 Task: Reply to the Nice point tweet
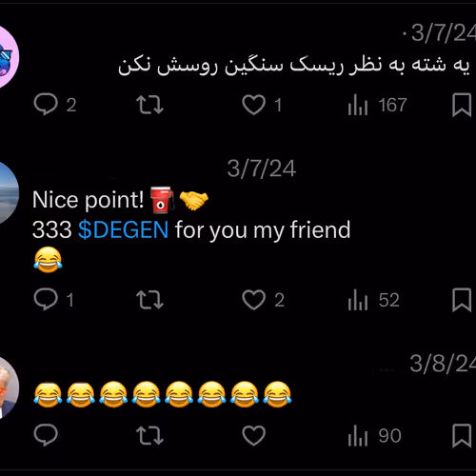54,299
